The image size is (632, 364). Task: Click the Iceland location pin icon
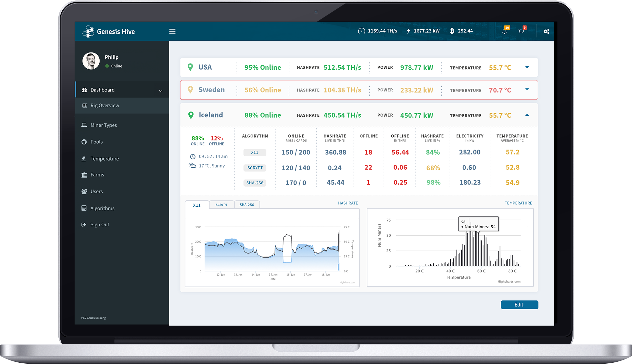(x=191, y=115)
